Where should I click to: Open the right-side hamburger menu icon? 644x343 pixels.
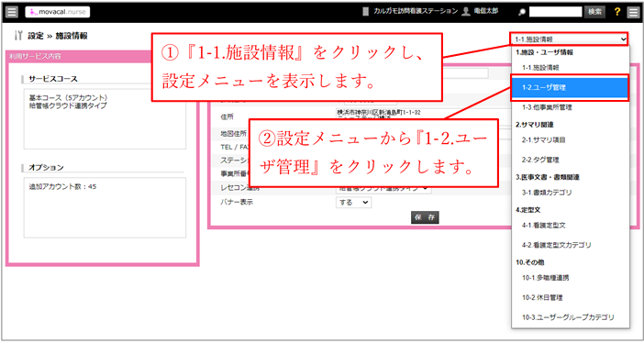[633, 12]
